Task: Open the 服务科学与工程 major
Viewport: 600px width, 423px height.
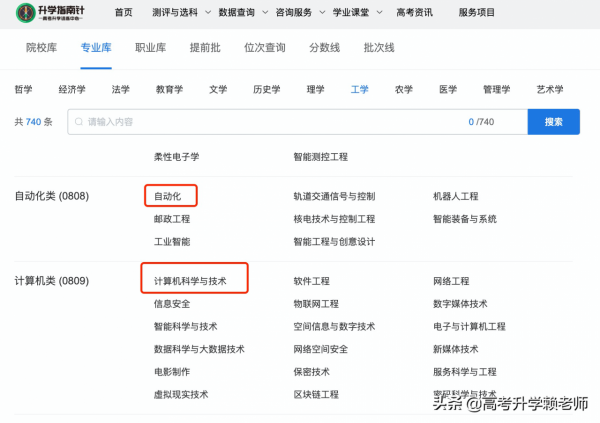Action: [x=465, y=372]
